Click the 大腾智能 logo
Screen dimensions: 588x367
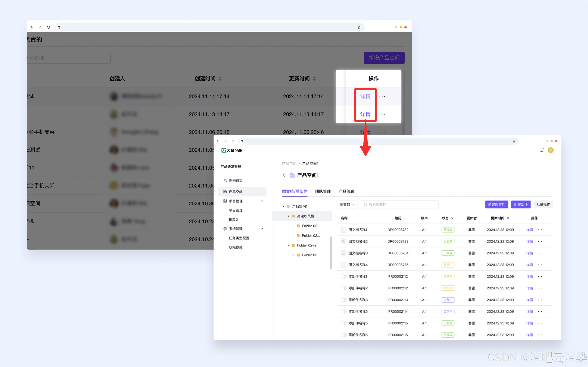pos(232,150)
